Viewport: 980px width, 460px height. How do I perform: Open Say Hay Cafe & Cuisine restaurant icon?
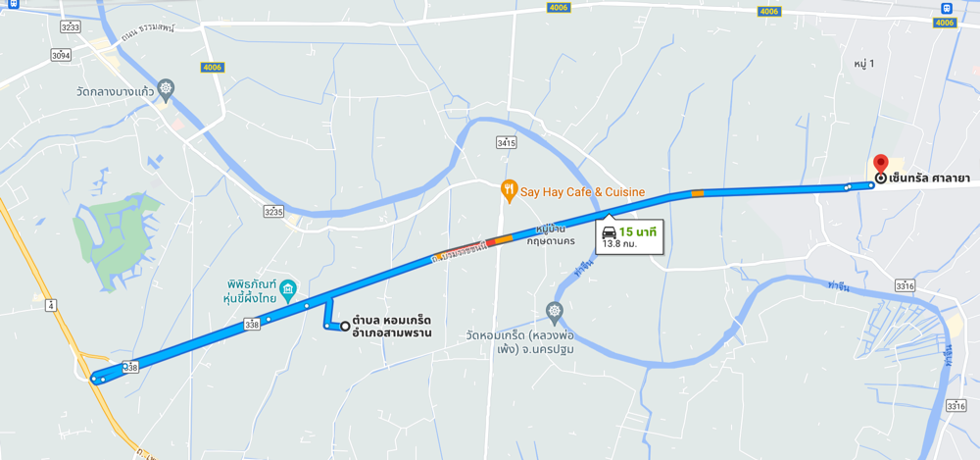(x=510, y=190)
